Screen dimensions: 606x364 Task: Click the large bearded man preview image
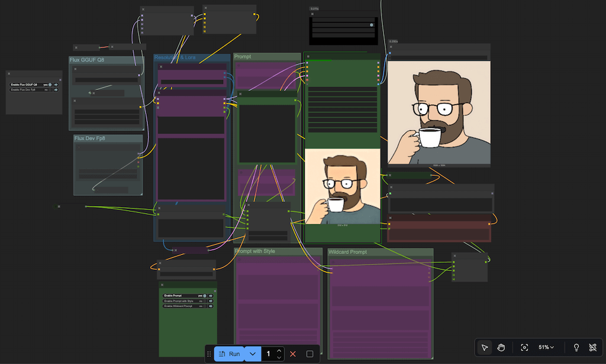[439, 112]
